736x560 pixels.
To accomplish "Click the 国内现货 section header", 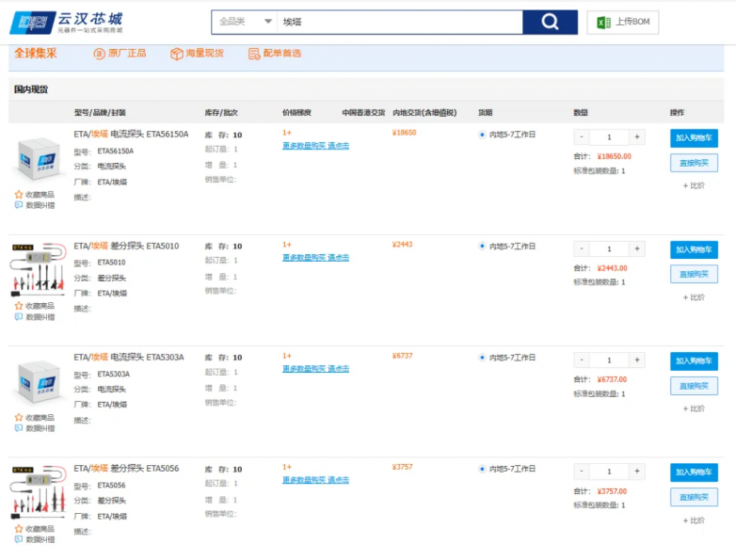I will coord(31,89).
